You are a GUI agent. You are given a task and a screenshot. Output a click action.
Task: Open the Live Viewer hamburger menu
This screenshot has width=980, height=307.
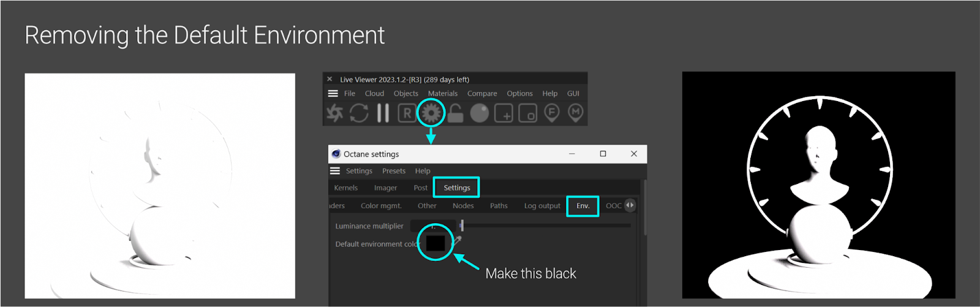[x=333, y=94]
